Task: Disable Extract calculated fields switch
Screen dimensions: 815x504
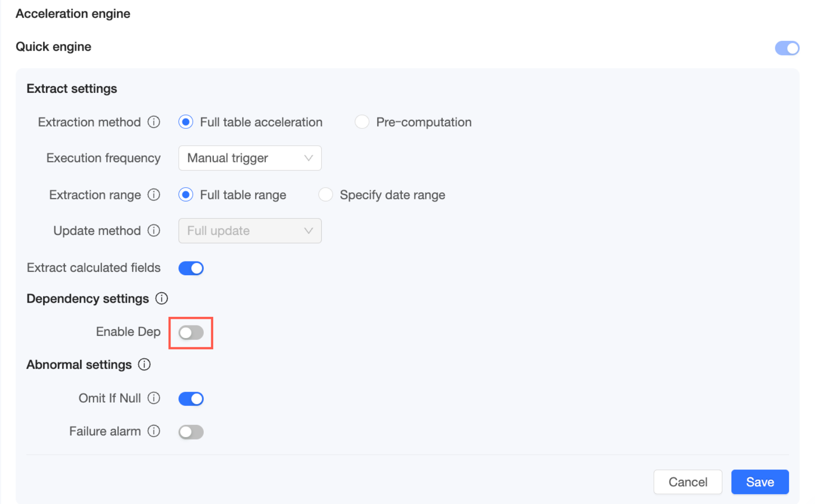Action: [x=191, y=268]
